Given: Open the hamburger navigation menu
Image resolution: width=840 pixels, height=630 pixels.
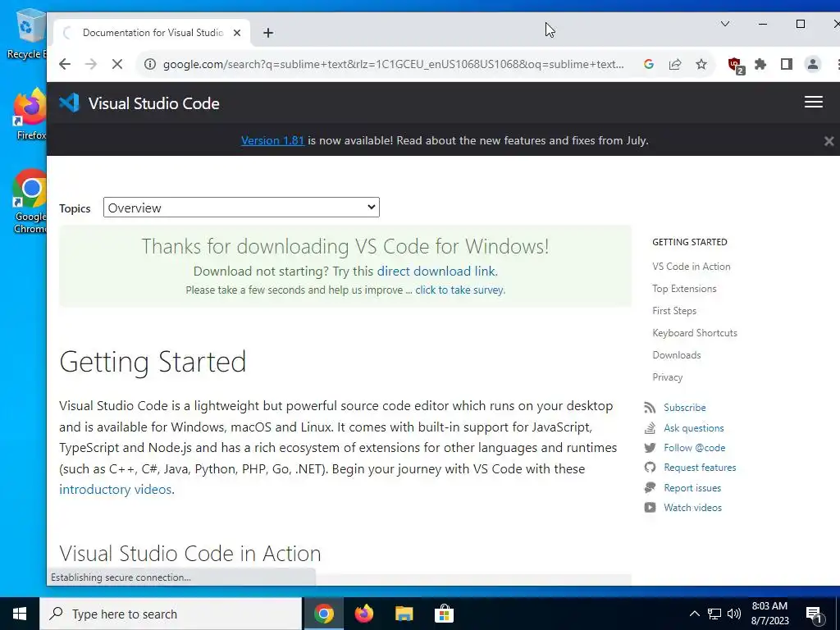Looking at the screenshot, I should [x=813, y=102].
